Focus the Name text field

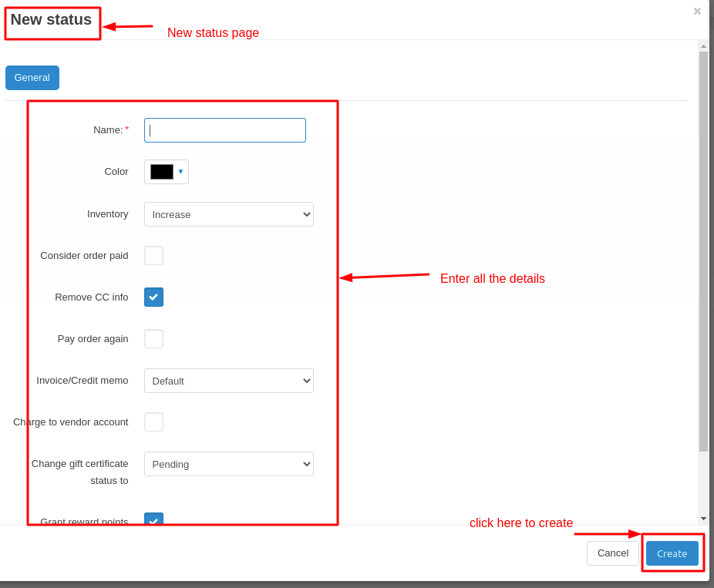[x=225, y=130]
